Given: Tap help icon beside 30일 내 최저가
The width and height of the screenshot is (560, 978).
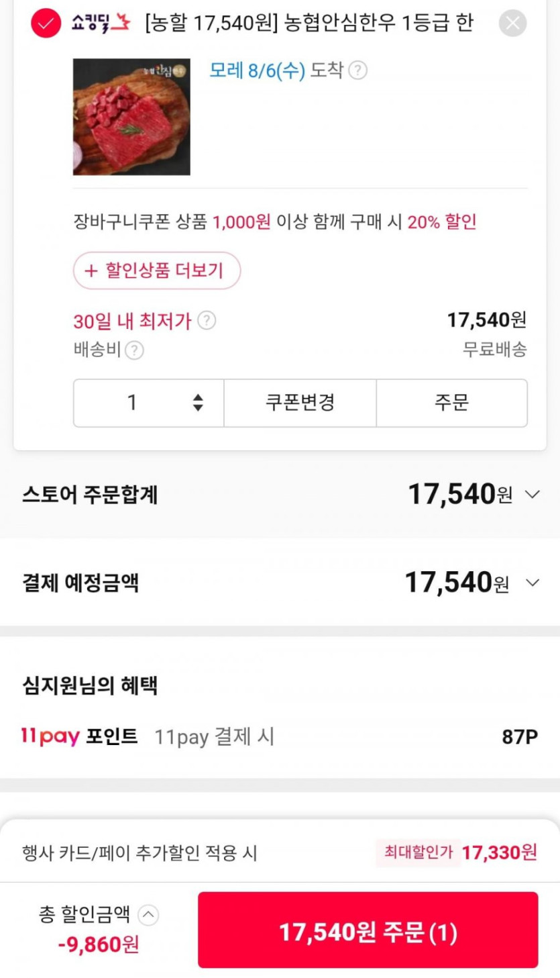Looking at the screenshot, I should point(207,321).
